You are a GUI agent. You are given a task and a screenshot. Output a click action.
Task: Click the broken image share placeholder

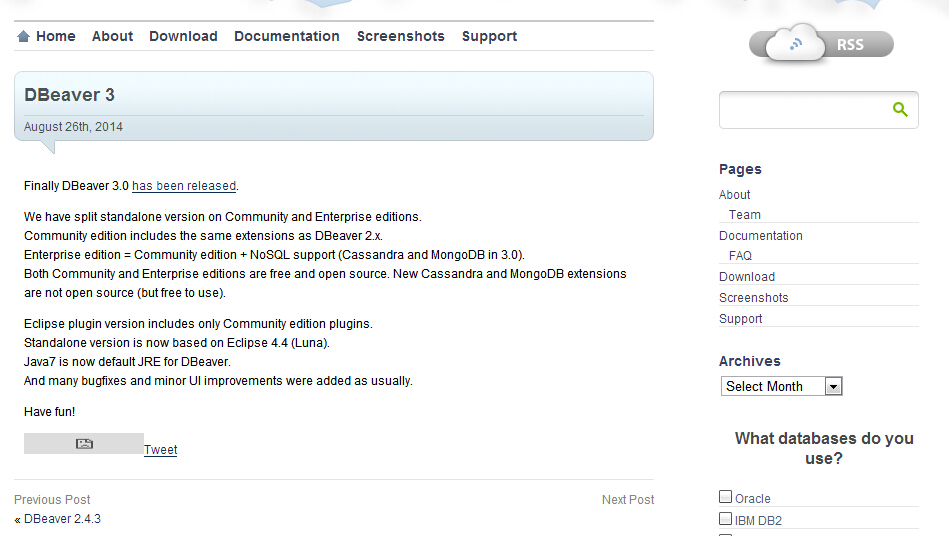84,444
